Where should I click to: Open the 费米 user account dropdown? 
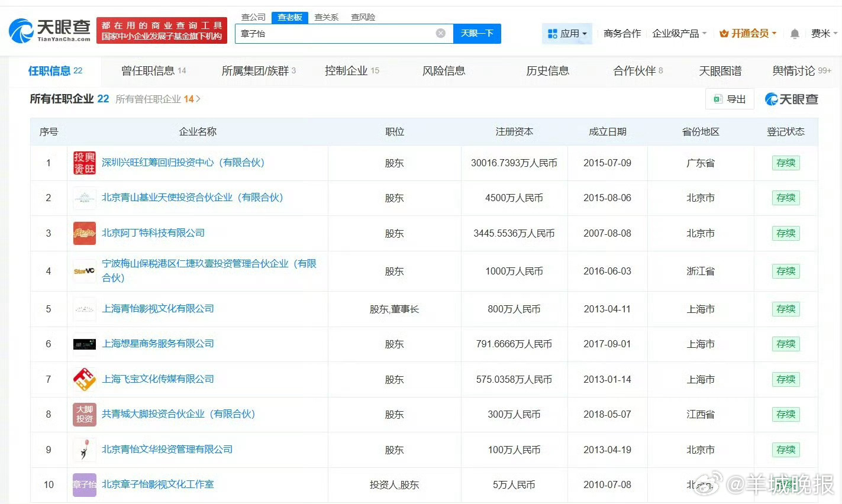tap(824, 34)
